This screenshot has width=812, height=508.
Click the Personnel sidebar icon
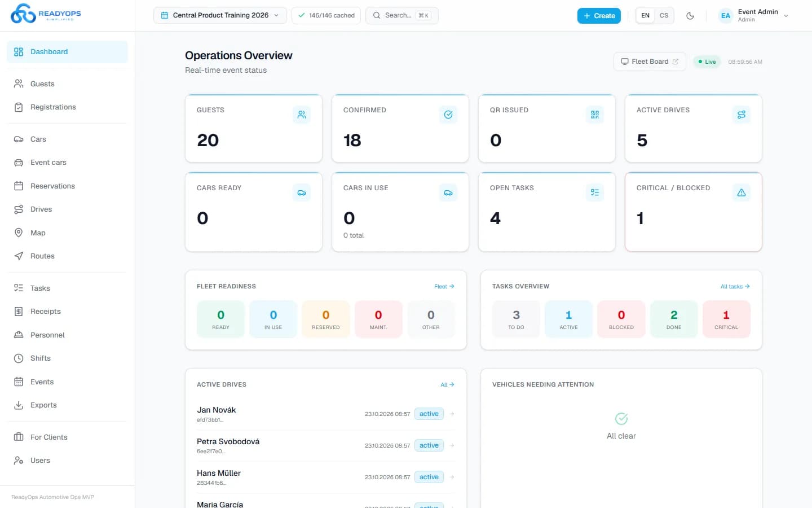point(19,335)
